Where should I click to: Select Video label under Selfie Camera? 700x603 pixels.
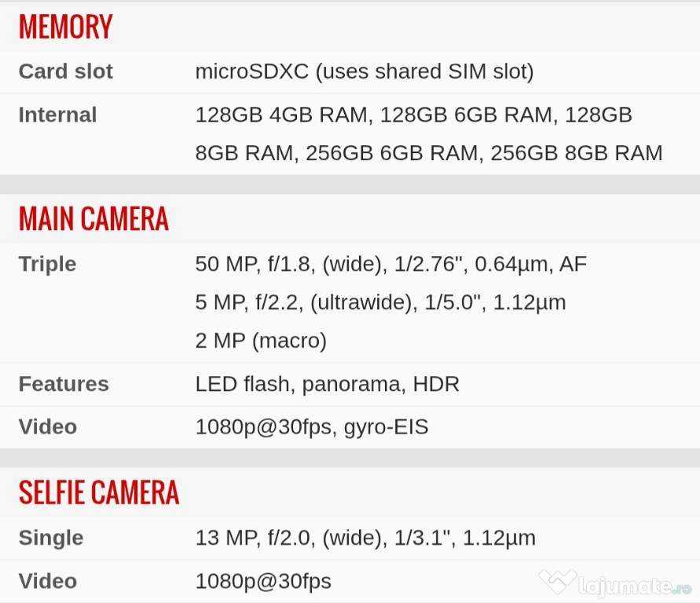coord(48,581)
